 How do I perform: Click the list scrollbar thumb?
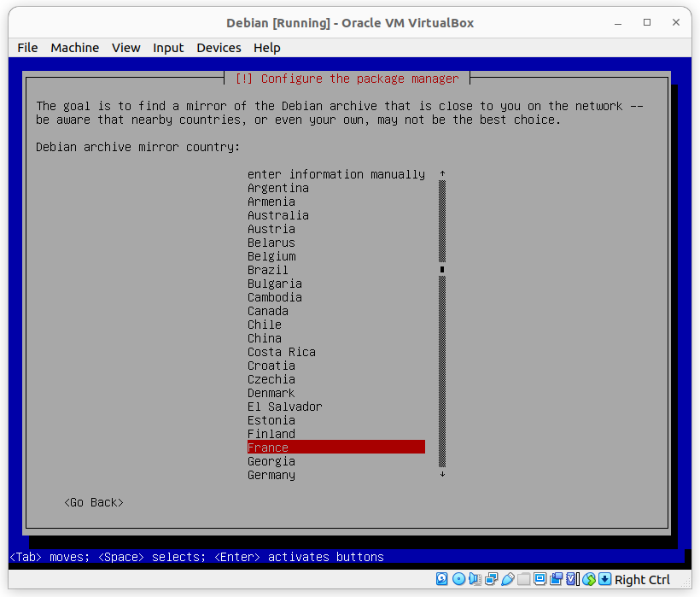pos(441,269)
